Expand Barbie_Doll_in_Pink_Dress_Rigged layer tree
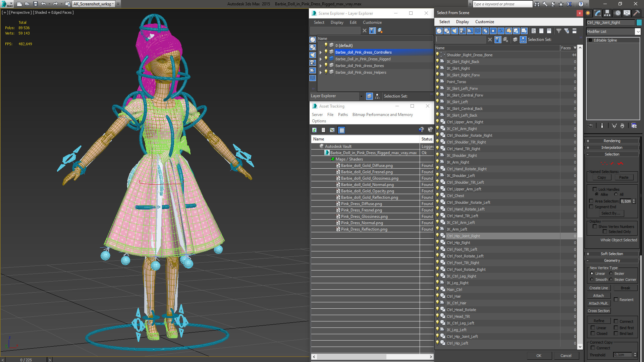Viewport: 644px width, 362px height. (320, 59)
